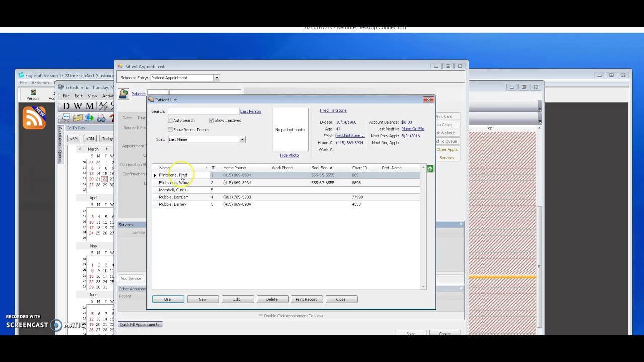Screen dimensions: 644x362
Task: Click the Hide Photo link
Action: click(x=289, y=155)
